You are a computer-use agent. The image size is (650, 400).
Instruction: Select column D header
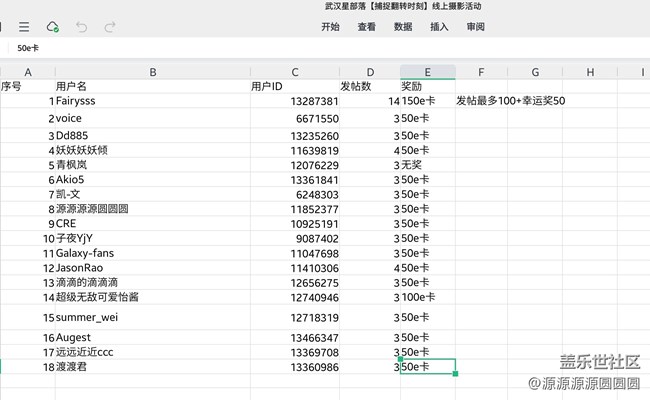(x=370, y=72)
